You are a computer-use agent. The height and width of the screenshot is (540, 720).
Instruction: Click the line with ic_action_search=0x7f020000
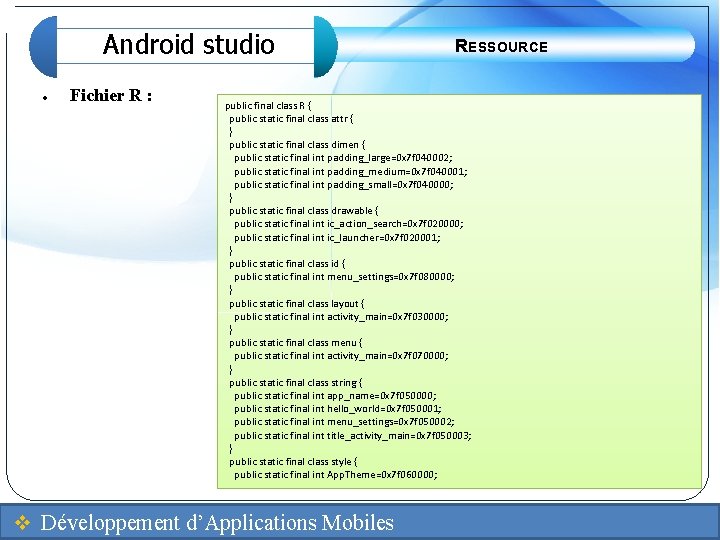coord(349,224)
